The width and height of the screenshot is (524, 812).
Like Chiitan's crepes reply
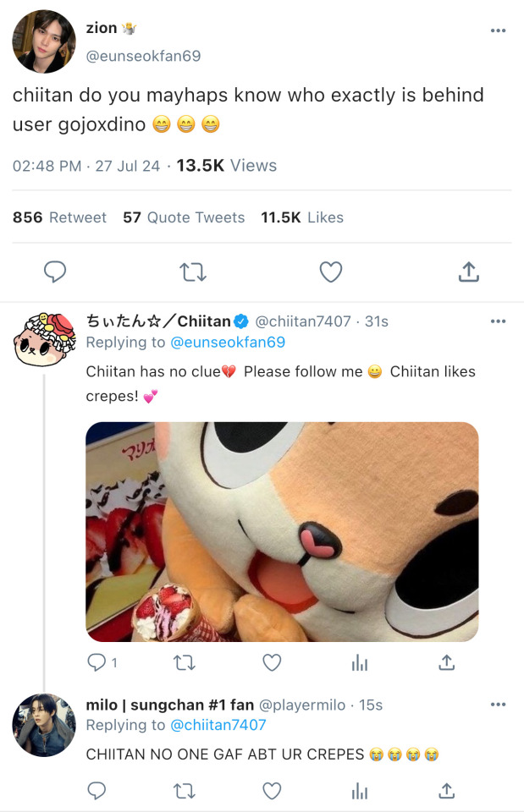272,662
